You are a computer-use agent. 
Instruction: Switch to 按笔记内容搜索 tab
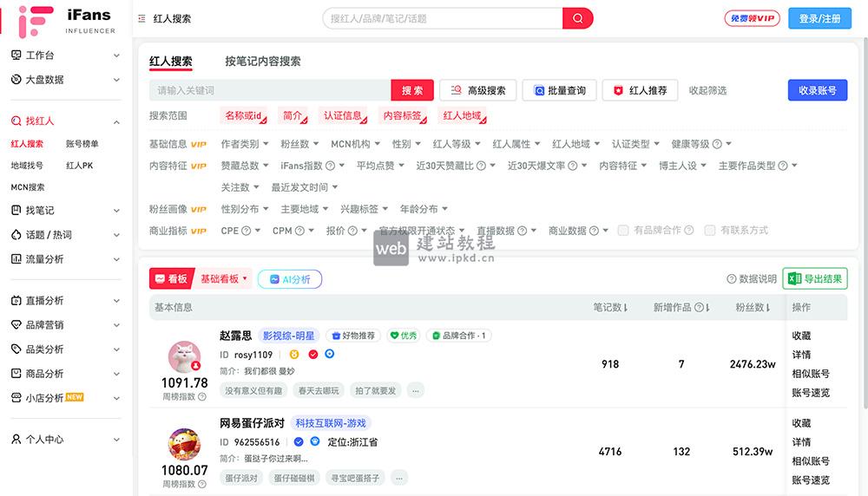tap(263, 62)
